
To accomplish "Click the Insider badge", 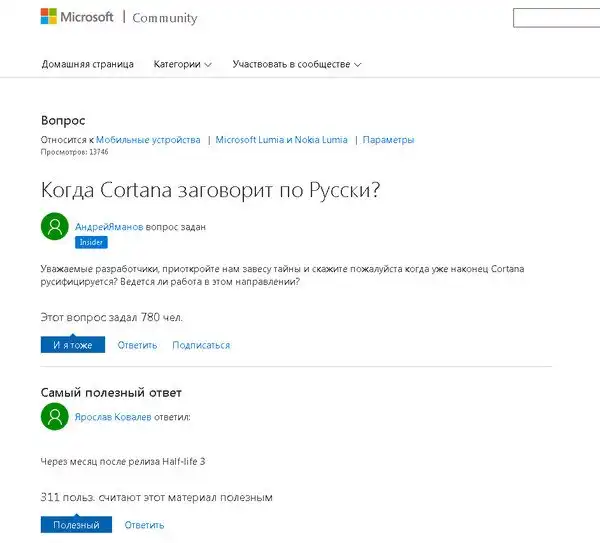I will tap(91, 242).
